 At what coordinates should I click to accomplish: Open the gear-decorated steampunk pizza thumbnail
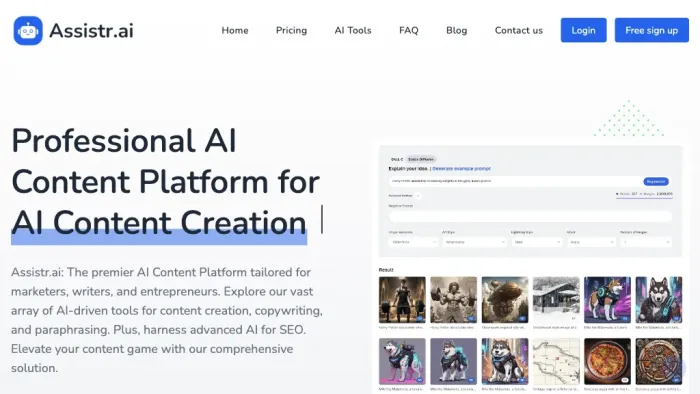[659, 361]
